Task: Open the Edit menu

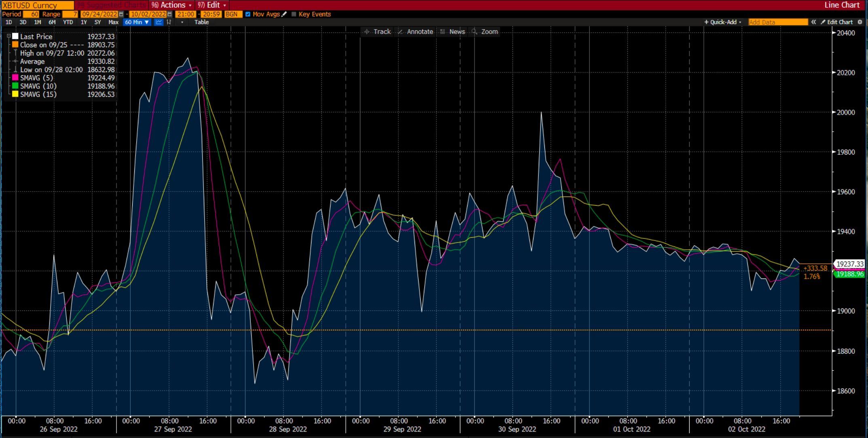Action: pyautogui.click(x=212, y=5)
